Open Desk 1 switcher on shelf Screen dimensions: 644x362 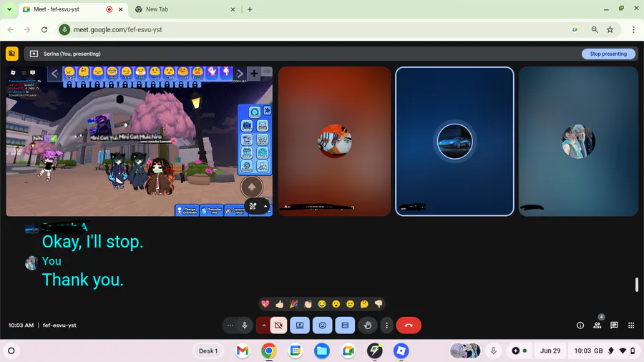pos(208,351)
